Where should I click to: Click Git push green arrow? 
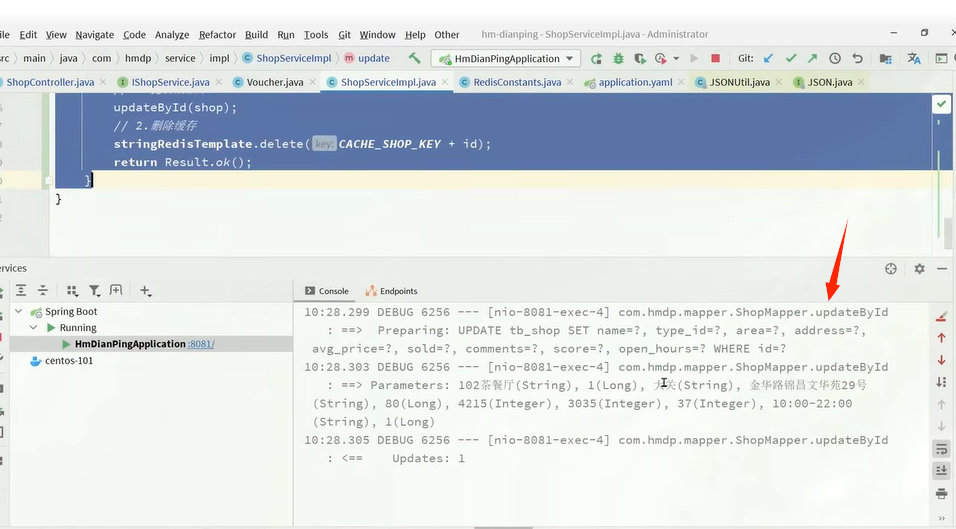click(x=813, y=59)
